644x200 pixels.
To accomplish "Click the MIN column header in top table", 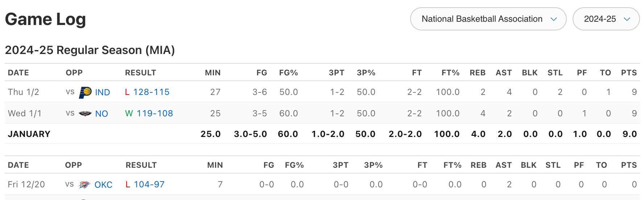I will [212, 73].
